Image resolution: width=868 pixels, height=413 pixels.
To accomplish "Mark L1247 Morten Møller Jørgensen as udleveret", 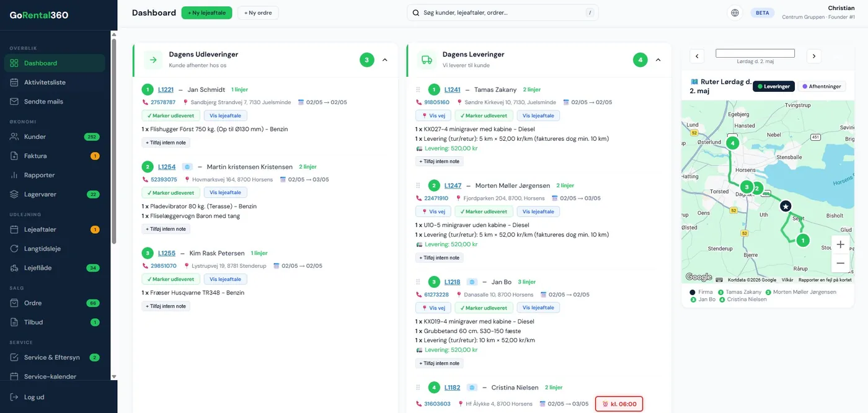I will pyautogui.click(x=484, y=211).
